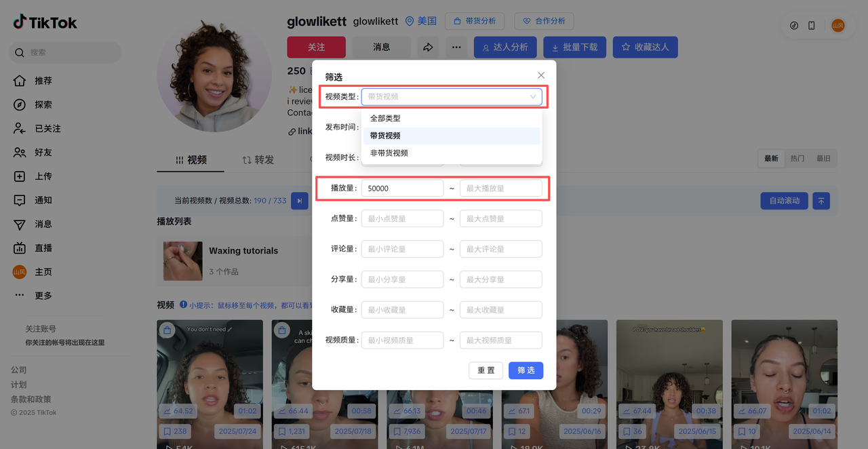Open the share arrow icon
The height and width of the screenshot is (449, 868).
(x=428, y=47)
